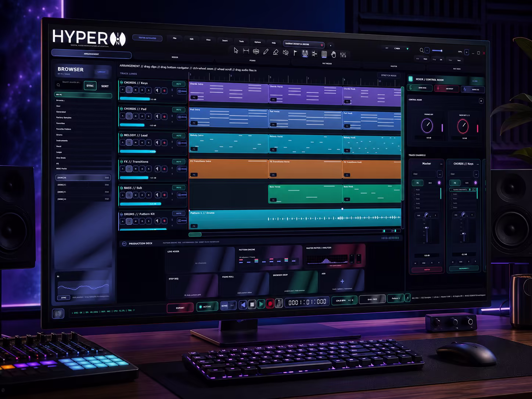Arm record on CHORDS // Pad track
Viewport: 532px width, 399px height.
pyautogui.click(x=164, y=116)
